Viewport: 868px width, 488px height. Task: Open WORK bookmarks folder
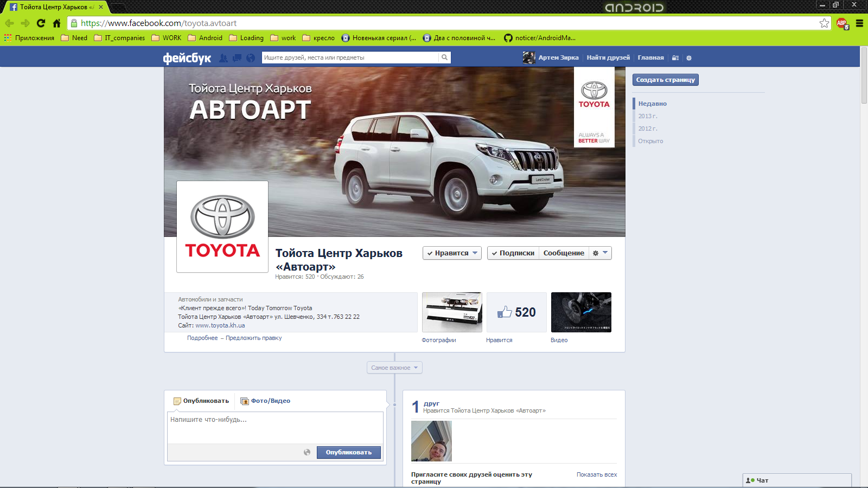pos(167,38)
